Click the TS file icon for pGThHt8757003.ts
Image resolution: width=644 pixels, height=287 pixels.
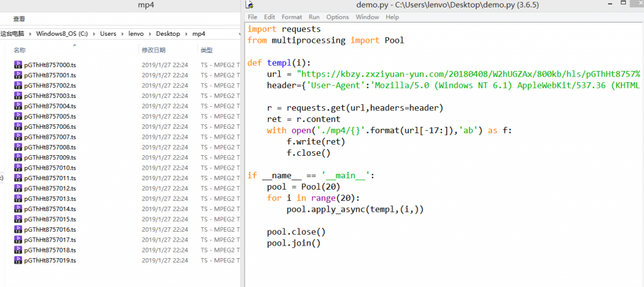coord(18,95)
